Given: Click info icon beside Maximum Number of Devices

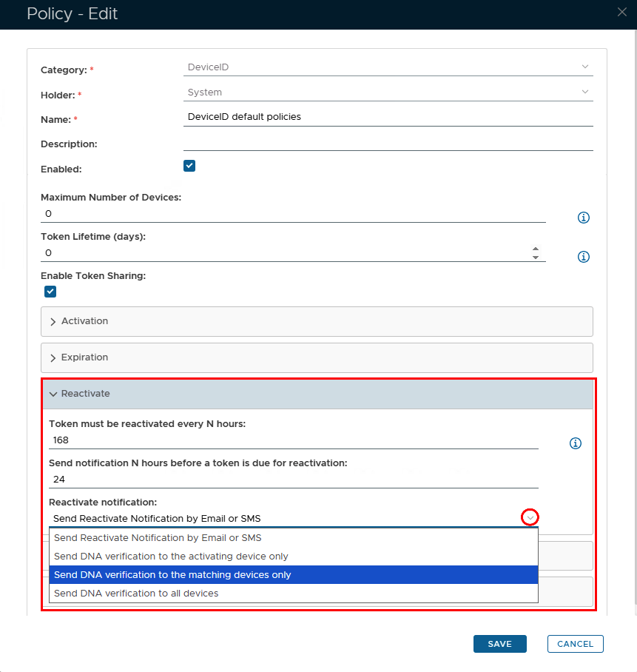Looking at the screenshot, I should click(x=583, y=218).
